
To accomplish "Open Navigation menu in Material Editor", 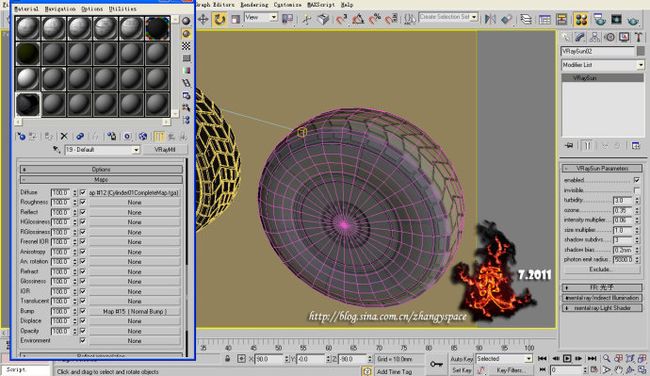I will click(60, 9).
